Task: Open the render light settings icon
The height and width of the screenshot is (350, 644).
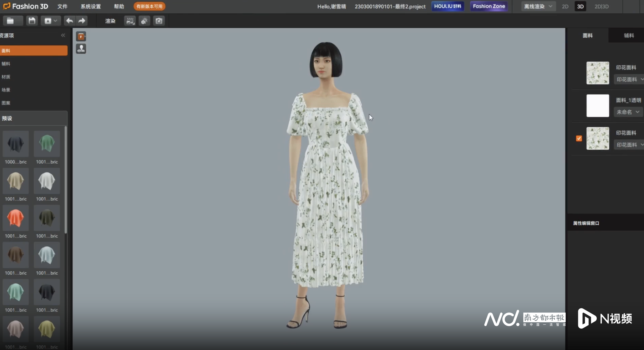Action: click(144, 21)
